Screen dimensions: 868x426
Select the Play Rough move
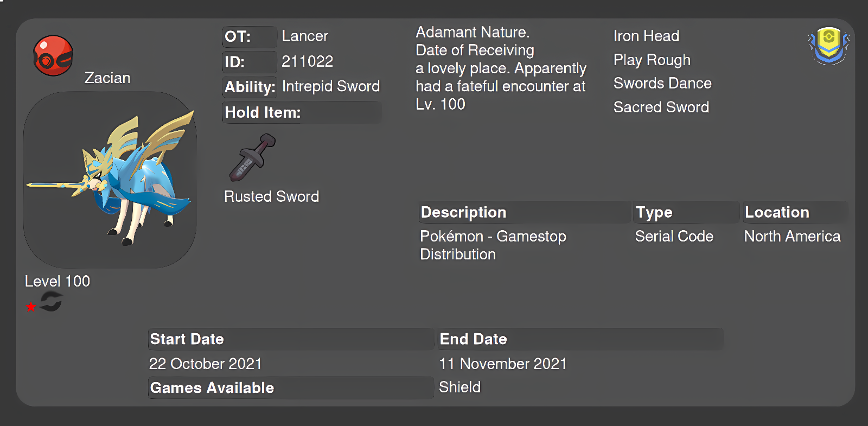[652, 60]
